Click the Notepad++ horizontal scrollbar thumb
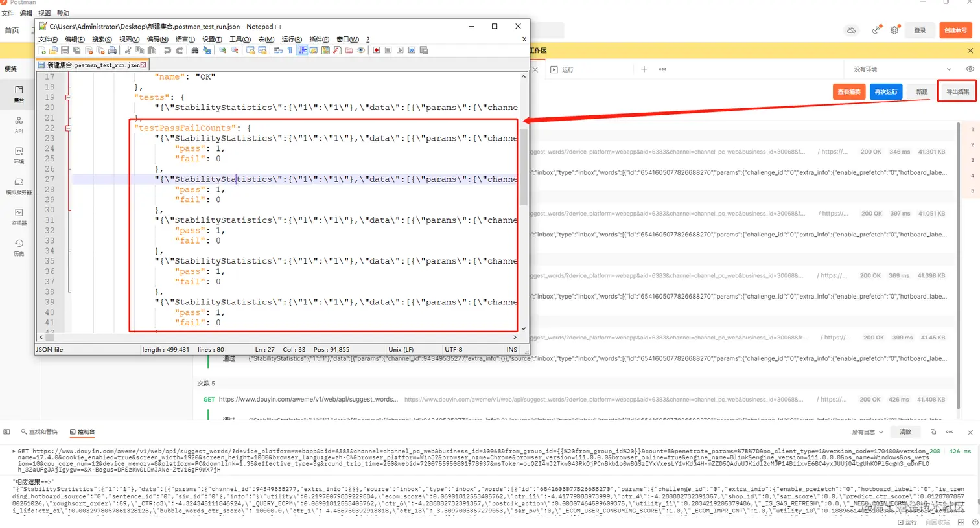Screen dimensions: 980x528 click(50, 338)
